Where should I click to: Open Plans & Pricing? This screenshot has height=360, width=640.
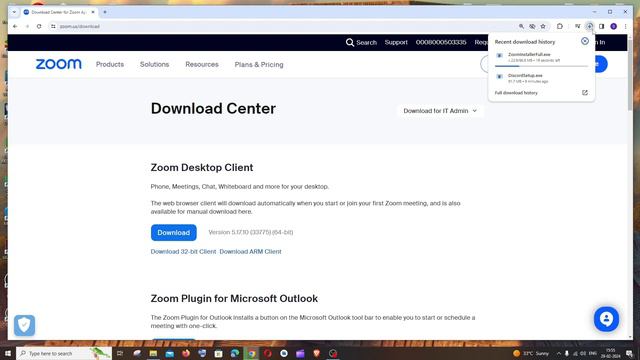(259, 64)
